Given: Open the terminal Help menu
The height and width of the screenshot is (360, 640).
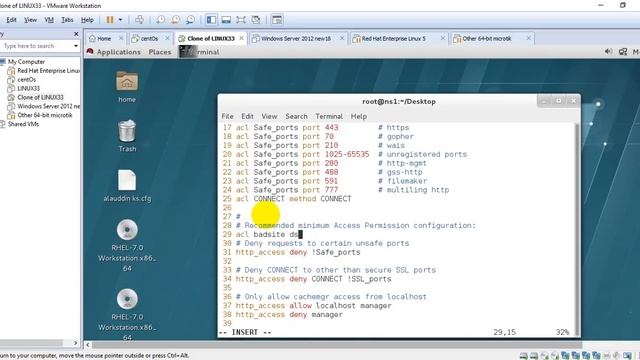Looking at the screenshot, I should 359,116.
